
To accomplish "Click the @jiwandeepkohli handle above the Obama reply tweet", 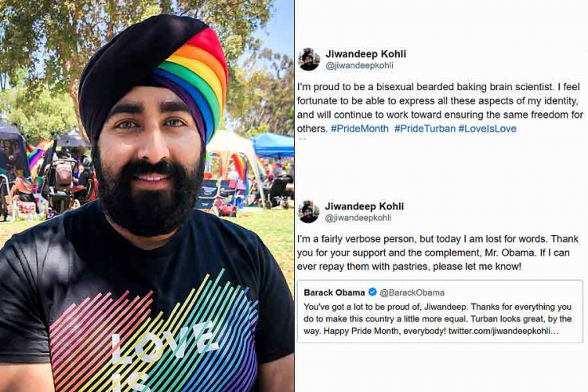I will tap(358, 218).
